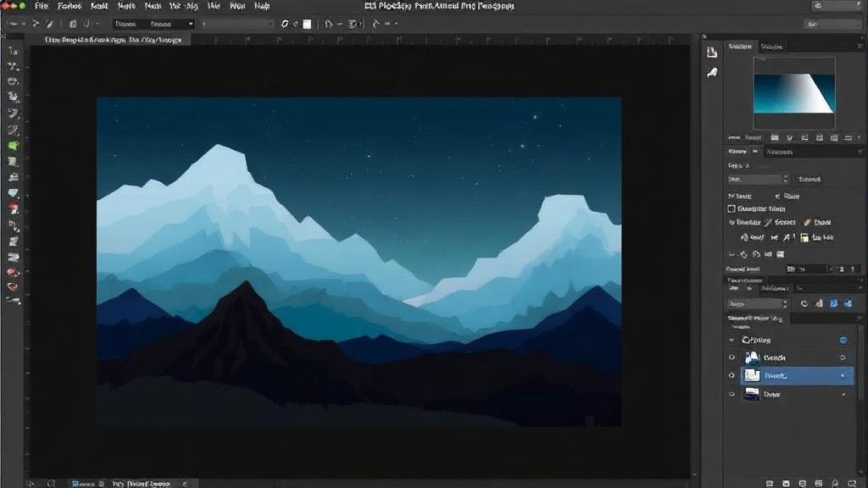Click the circular icon right of the blend dropdown

pyautogui.click(x=804, y=304)
